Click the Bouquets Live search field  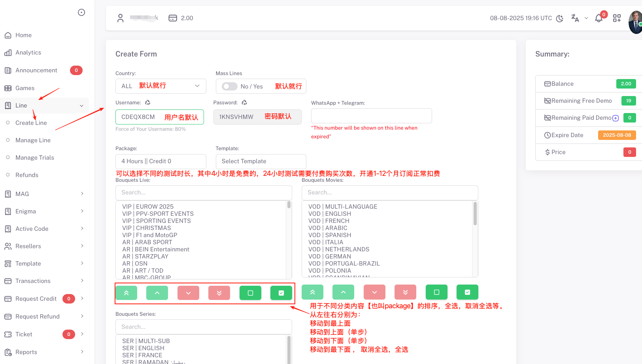[x=204, y=193]
